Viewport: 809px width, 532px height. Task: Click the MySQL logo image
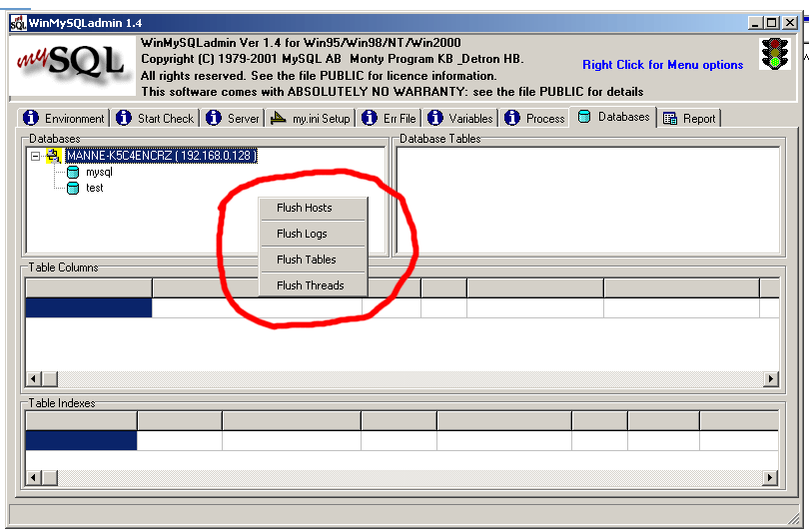pyautogui.click(x=73, y=66)
